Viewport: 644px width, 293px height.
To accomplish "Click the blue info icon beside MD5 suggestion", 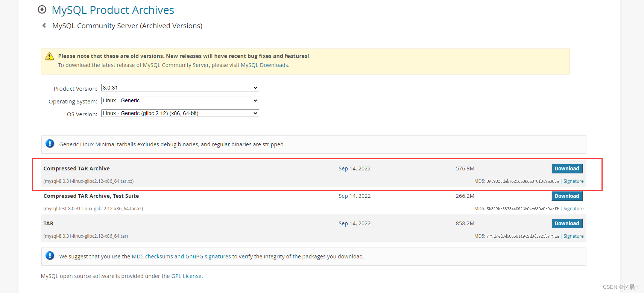I will pyautogui.click(x=50, y=256).
